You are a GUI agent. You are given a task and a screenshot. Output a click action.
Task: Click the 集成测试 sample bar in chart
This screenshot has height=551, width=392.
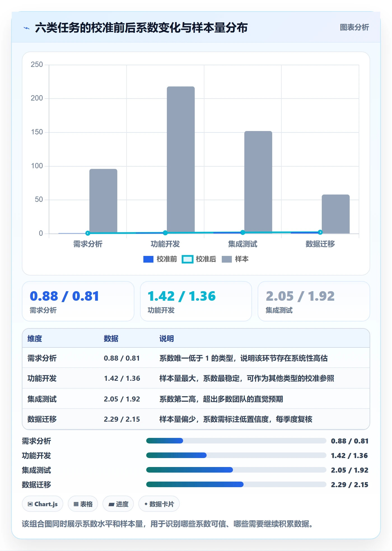258,182
